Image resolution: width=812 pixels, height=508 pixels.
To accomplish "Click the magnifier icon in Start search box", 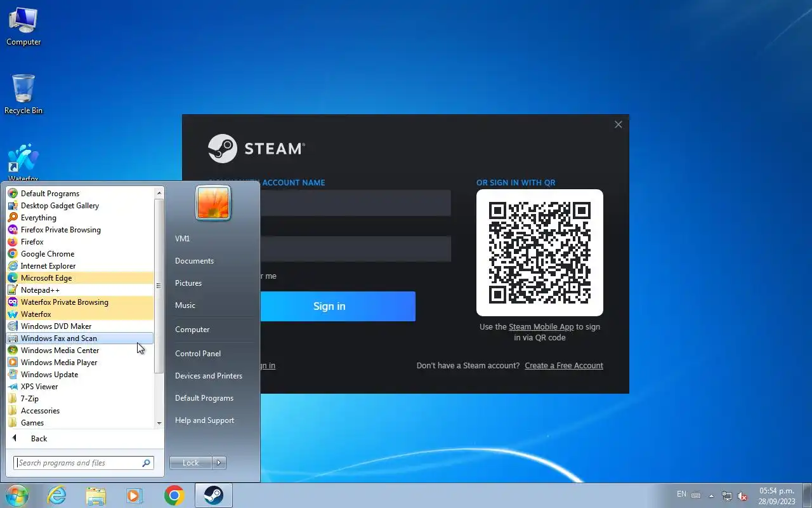I will click(147, 463).
